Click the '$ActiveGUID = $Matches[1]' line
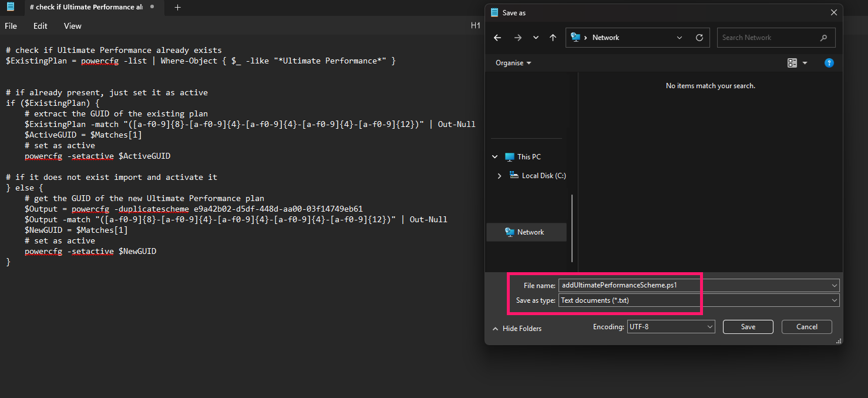This screenshot has width=868, height=398. [83, 135]
